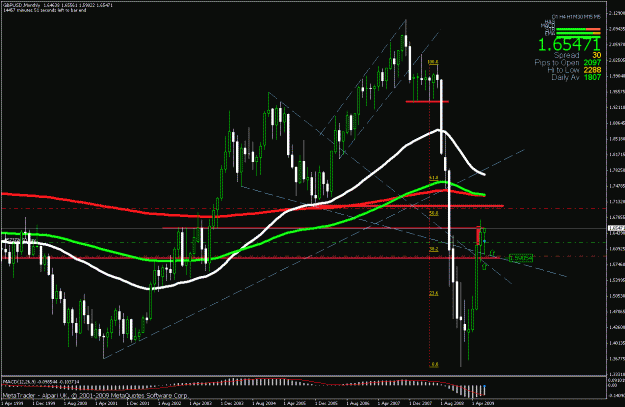Click the large green 1.65471 price readout
The image size is (625, 407).
[x=569, y=45]
